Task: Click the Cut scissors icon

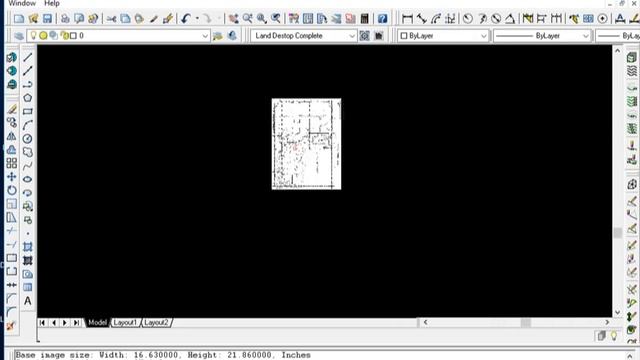Action: pyautogui.click(x=111, y=18)
